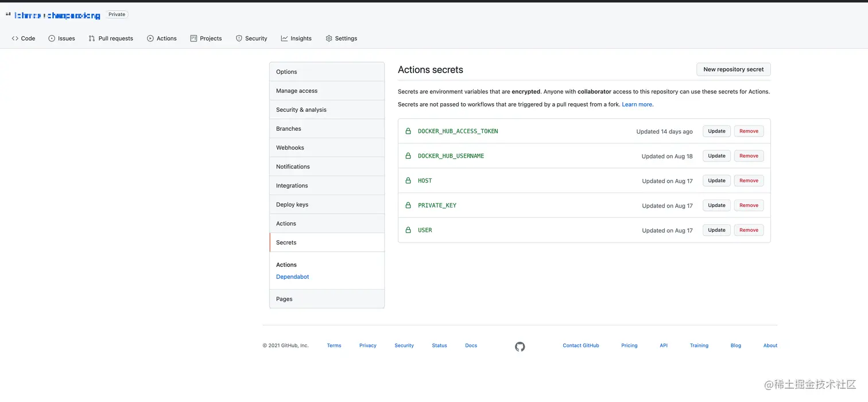Remove the HOST secret
The height and width of the screenshot is (402, 868).
point(749,181)
